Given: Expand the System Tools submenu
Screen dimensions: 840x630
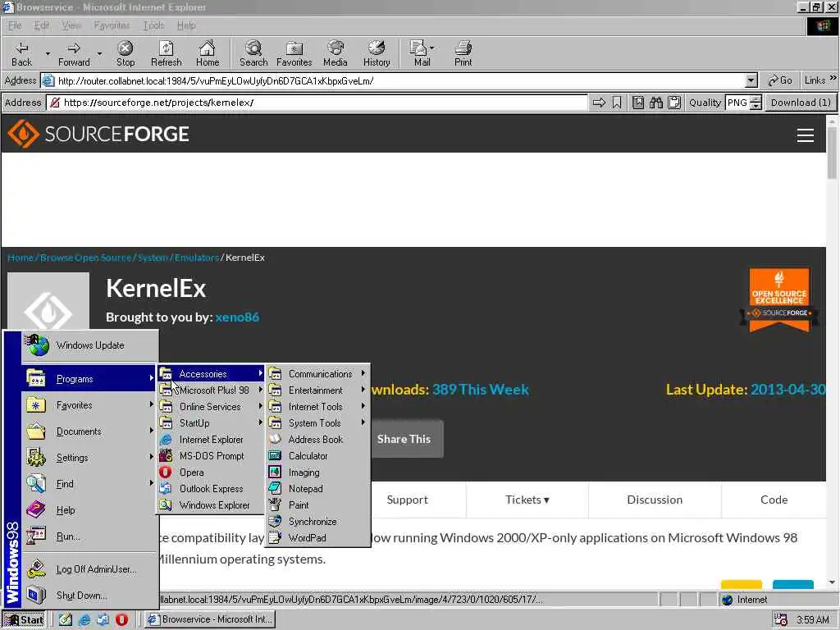Looking at the screenshot, I should [319, 423].
